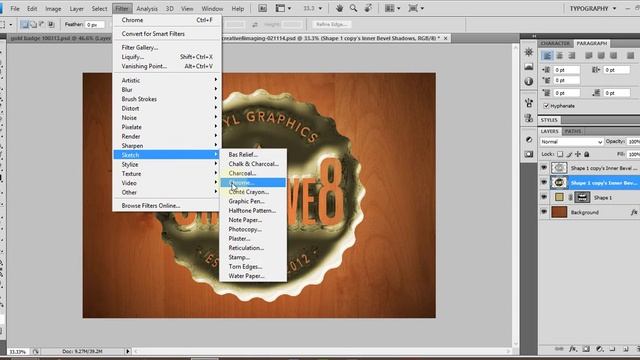Screen dimensions: 640x360
Task: Hide the selected Shape 1 copy's Inner Bev layer
Action: pos(544,182)
